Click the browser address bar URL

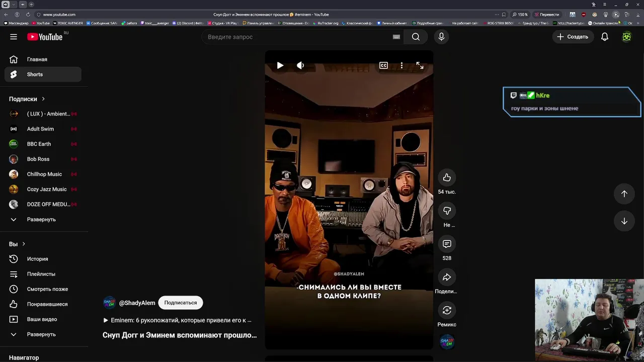point(59,15)
